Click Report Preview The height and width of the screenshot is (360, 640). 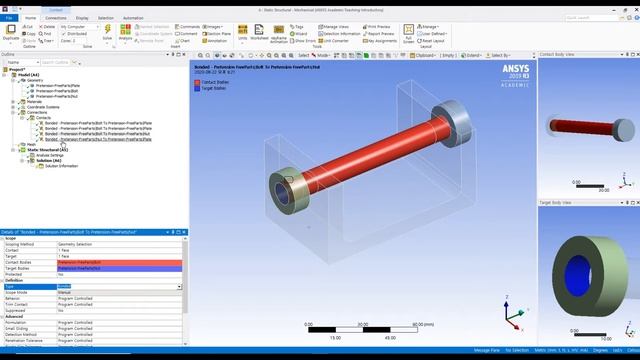[x=378, y=33]
